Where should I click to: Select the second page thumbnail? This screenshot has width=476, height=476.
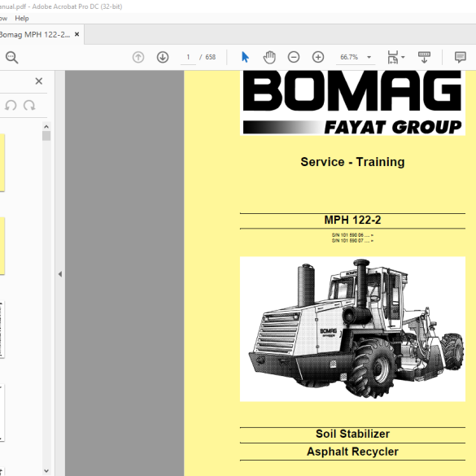2,246
